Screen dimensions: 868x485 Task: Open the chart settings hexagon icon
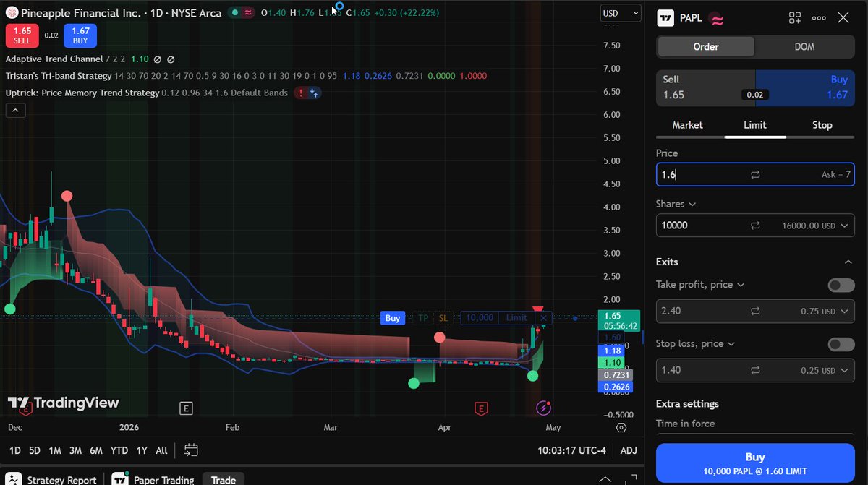pyautogui.click(x=621, y=428)
